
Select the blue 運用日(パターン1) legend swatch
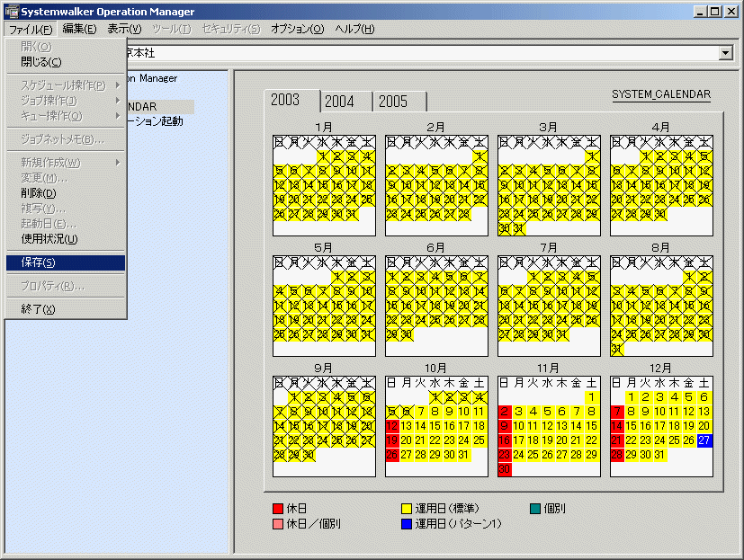click(406, 524)
